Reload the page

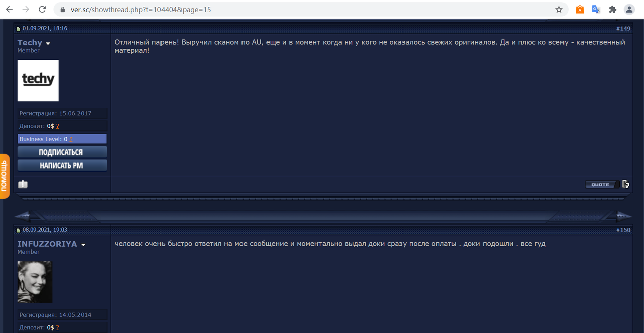42,9
